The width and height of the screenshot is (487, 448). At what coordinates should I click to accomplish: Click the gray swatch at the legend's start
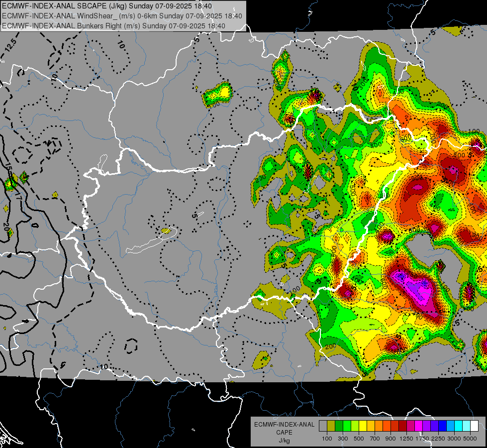click(323, 426)
